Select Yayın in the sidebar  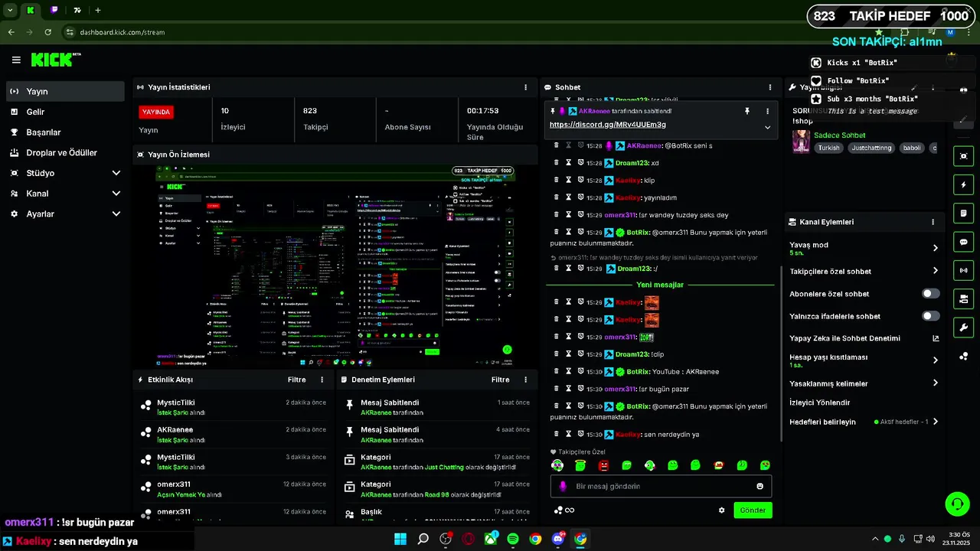[x=65, y=91]
